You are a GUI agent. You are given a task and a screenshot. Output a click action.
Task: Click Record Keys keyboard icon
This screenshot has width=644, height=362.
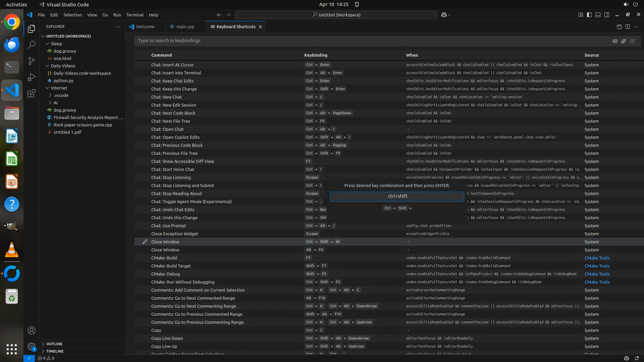(x=615, y=41)
